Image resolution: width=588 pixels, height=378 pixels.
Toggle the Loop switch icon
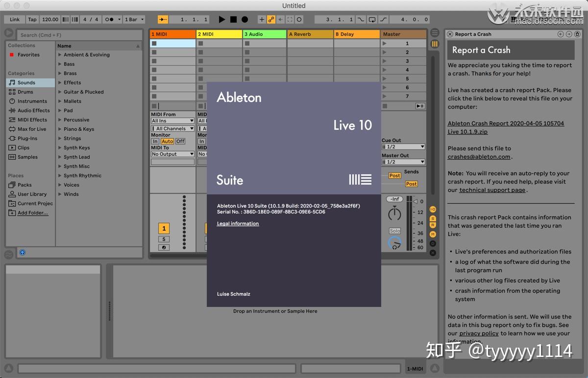(372, 20)
